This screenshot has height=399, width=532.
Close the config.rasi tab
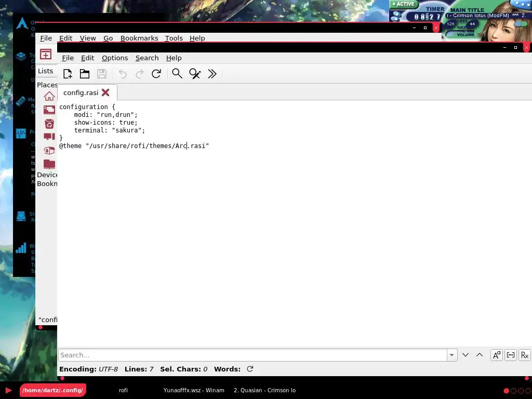[105, 92]
